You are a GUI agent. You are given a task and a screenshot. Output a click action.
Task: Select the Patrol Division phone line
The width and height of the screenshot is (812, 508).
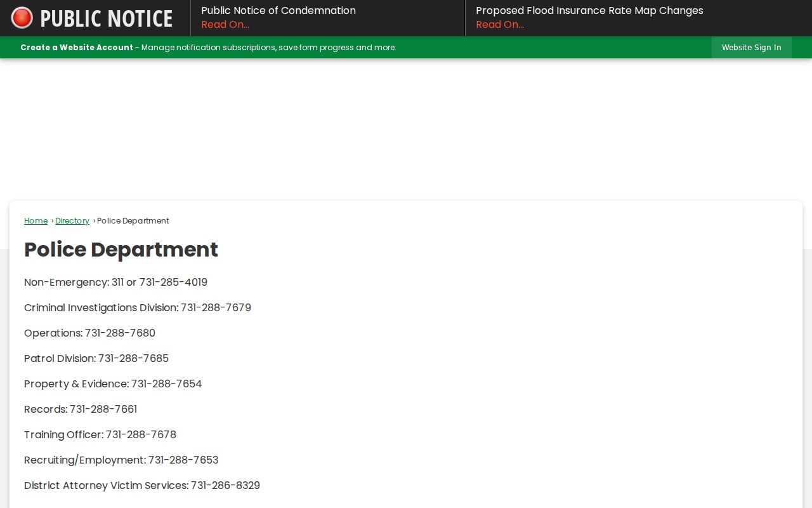(96, 359)
